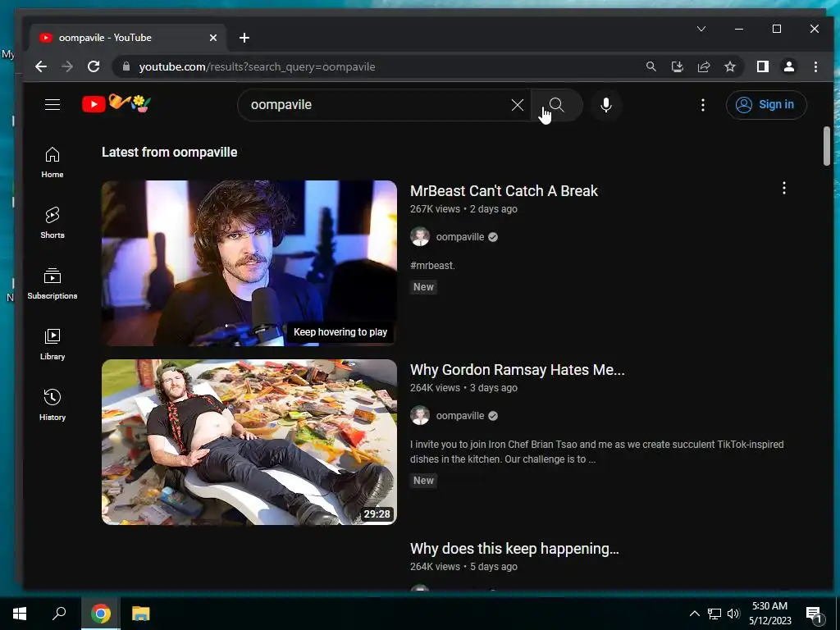
Task: Toggle the Chrome side panel icon
Action: click(762, 66)
